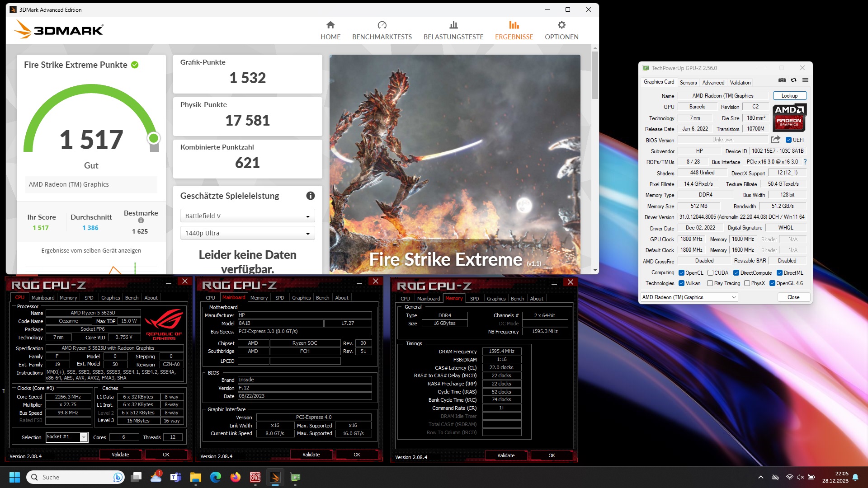Open the HOME icon in 3DMark
868x488 pixels.
[330, 25]
